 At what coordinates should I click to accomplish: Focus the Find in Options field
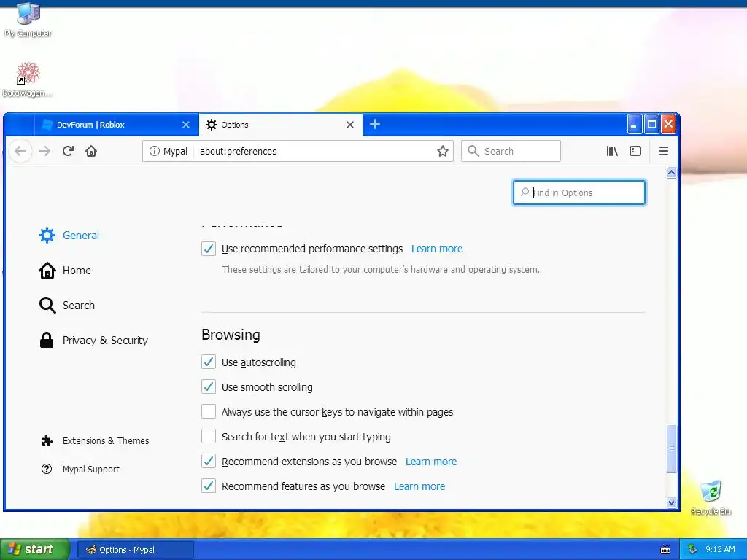(x=578, y=192)
